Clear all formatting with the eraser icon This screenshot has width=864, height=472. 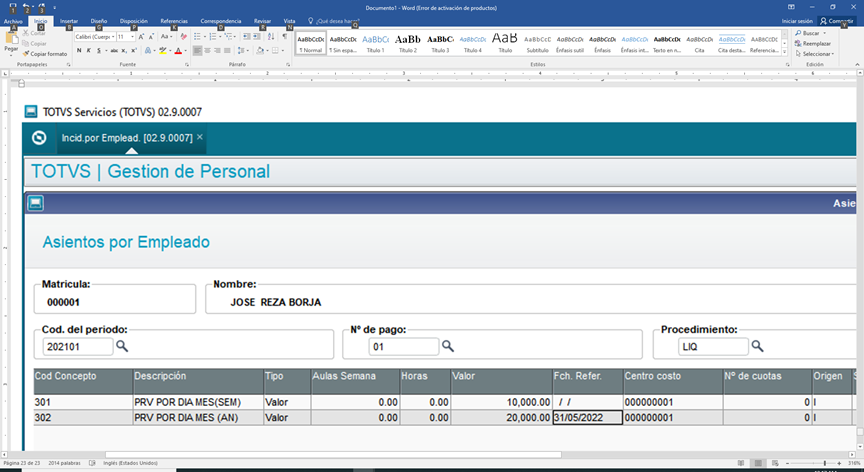pyautogui.click(x=183, y=36)
